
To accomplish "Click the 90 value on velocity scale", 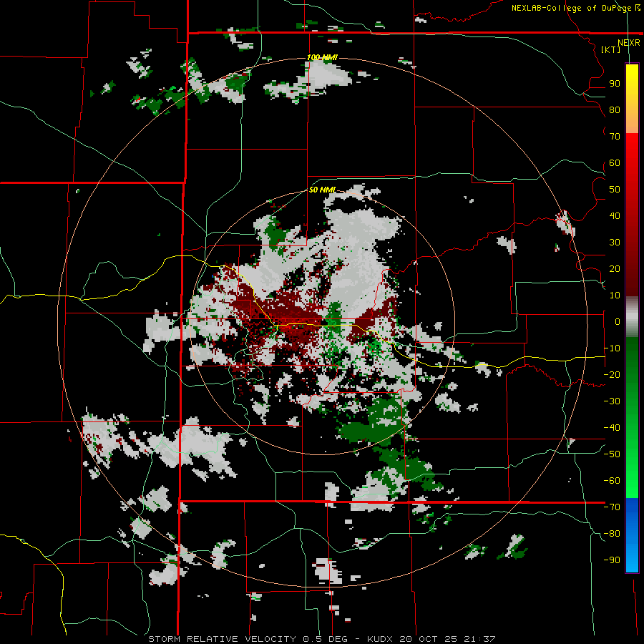I will (x=615, y=84).
